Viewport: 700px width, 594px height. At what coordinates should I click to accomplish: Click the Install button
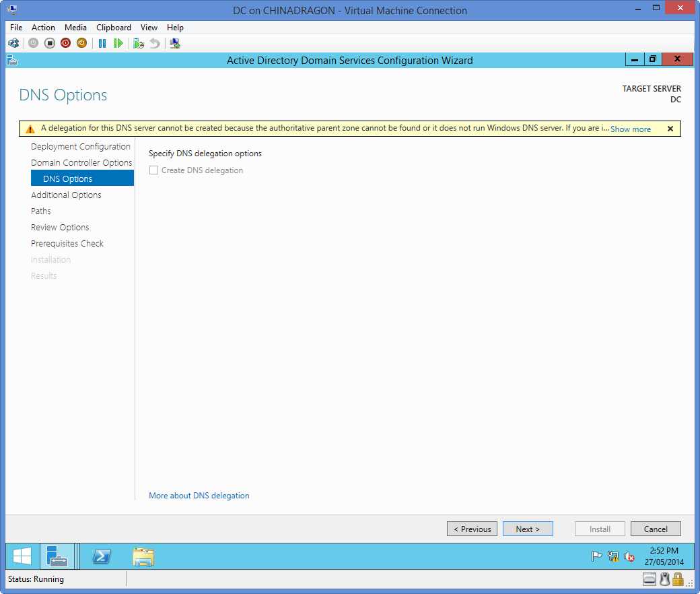[600, 529]
